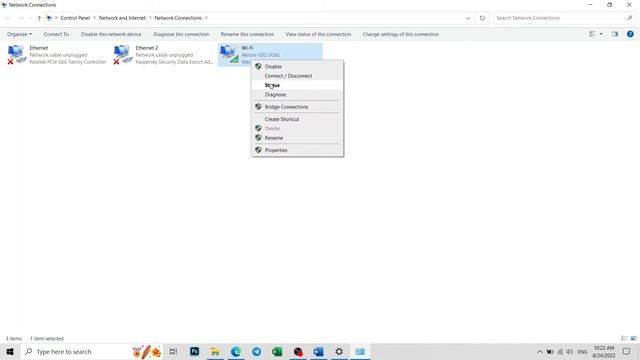
Task: Open the view options dropdown arrow
Action: tap(601, 34)
